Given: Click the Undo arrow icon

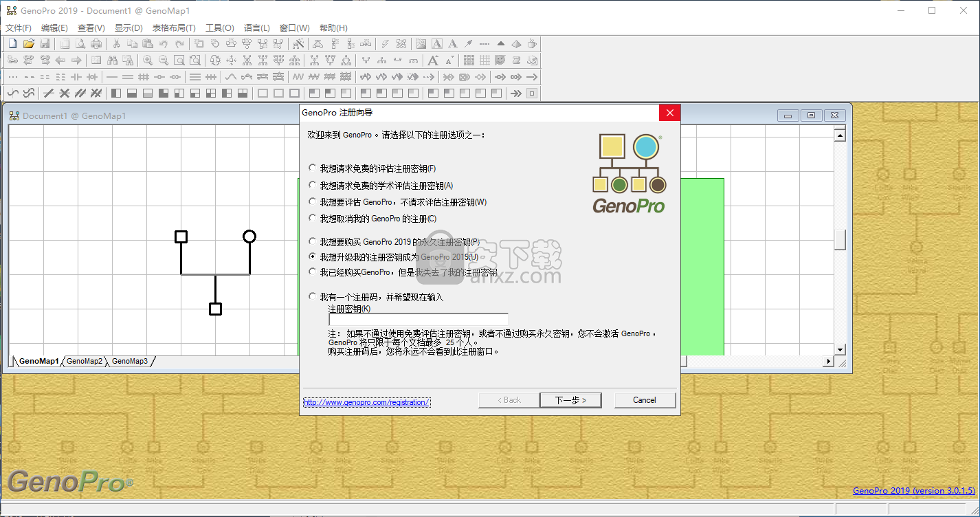Looking at the screenshot, I should coord(164,43).
